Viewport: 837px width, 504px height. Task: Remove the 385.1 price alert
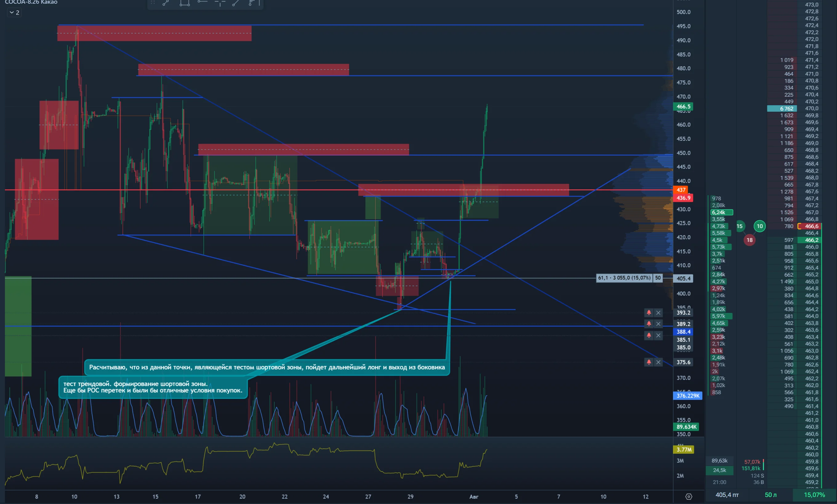coord(658,336)
